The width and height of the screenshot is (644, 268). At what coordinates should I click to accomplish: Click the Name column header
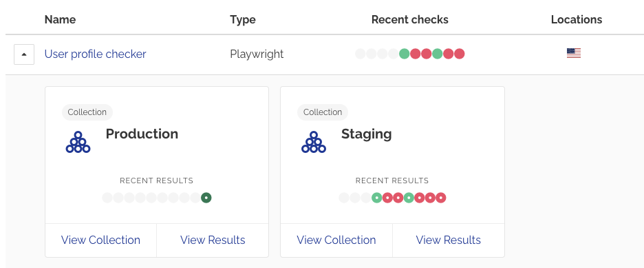click(60, 20)
